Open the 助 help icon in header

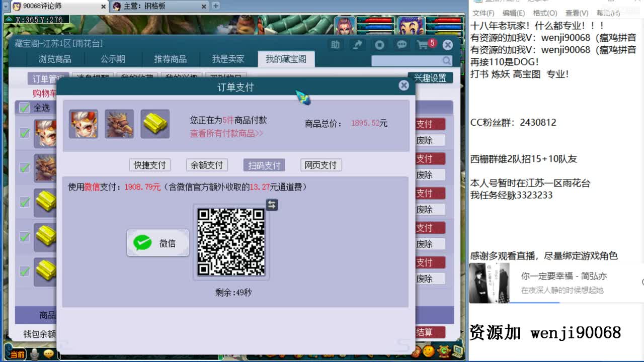[x=335, y=45]
